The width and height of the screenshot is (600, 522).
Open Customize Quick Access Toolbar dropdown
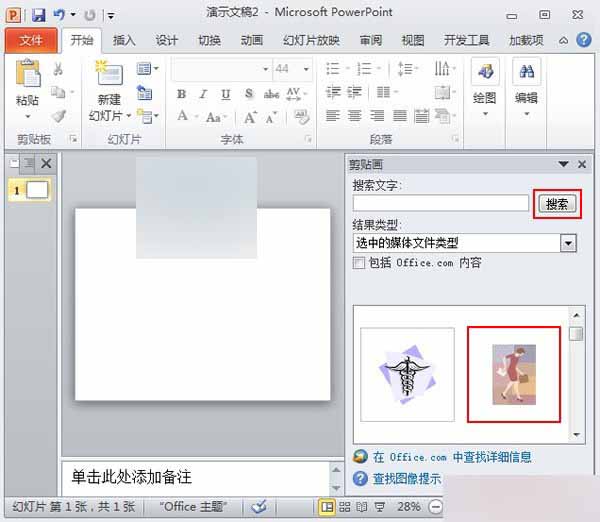[111, 16]
